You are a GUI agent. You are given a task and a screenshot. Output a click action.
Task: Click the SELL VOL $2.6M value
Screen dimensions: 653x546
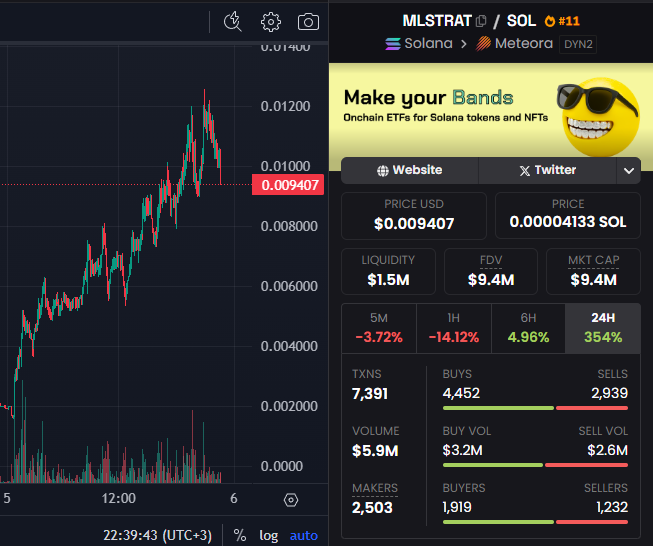607,450
